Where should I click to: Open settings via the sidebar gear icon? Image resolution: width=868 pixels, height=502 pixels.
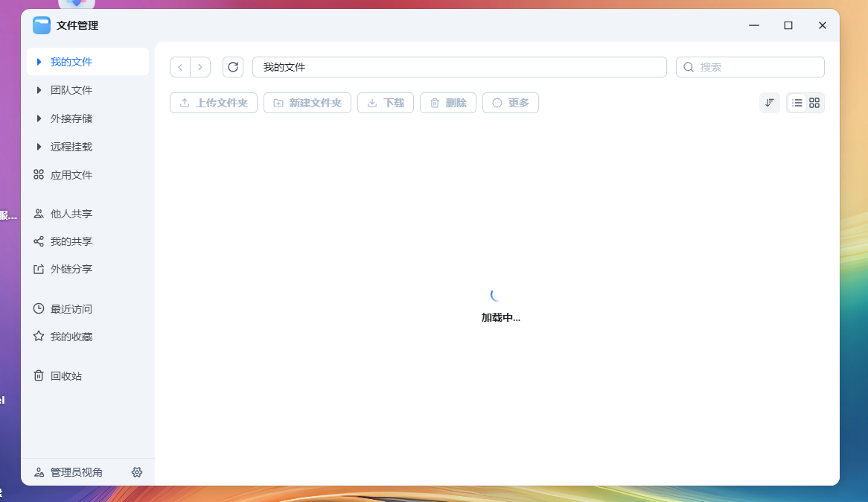137,472
